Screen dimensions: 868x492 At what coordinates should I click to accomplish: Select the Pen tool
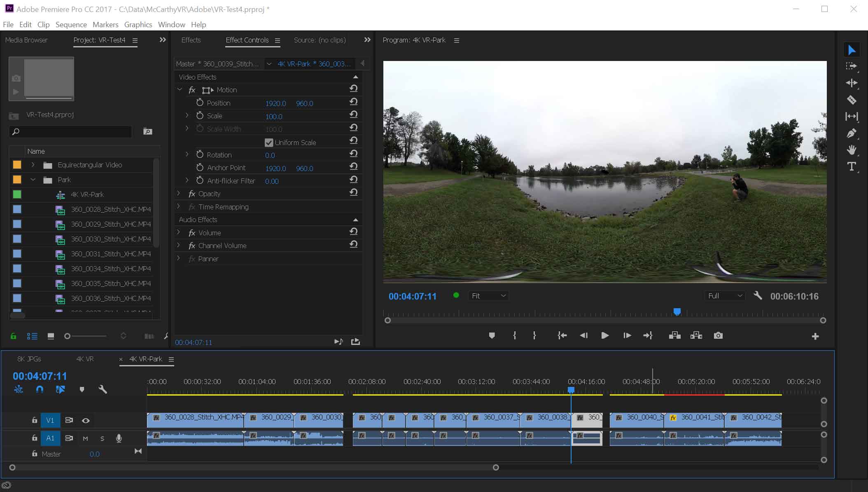tap(851, 133)
